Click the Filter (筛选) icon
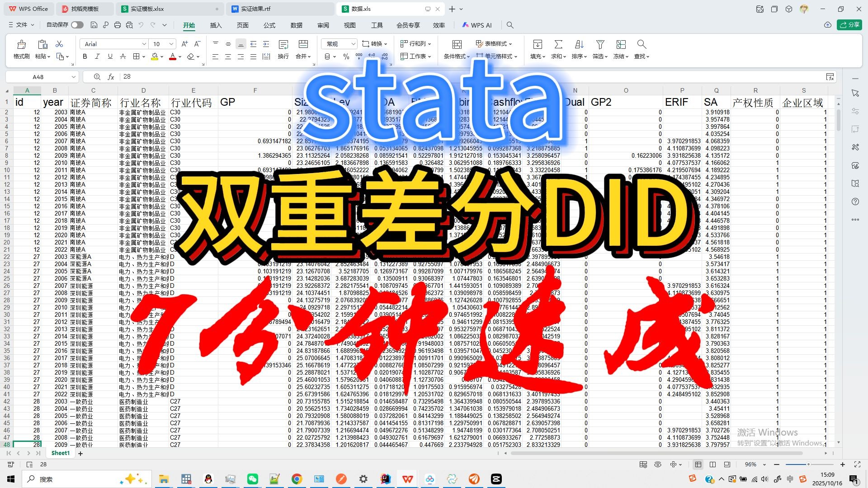 point(599,49)
